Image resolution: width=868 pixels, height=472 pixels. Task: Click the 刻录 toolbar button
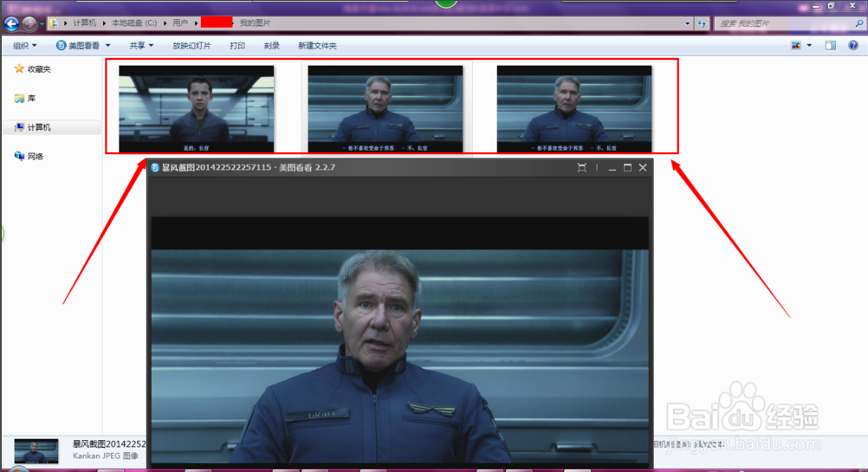(x=272, y=45)
